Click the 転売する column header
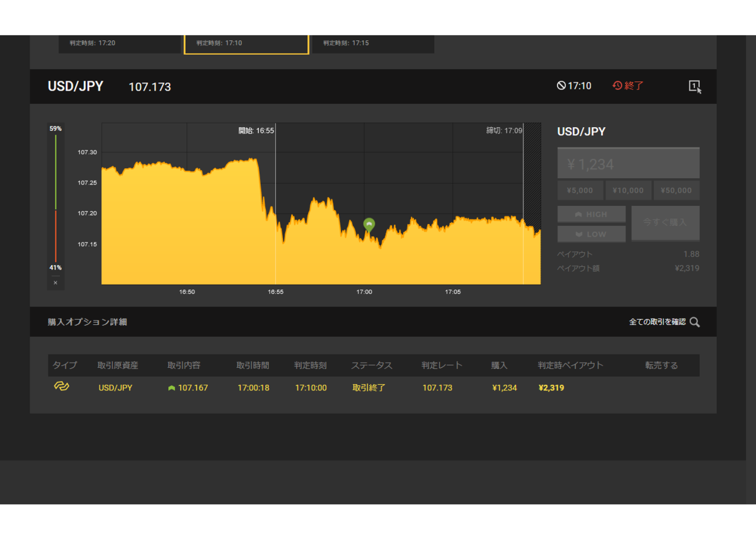The width and height of the screenshot is (756, 539). click(x=661, y=365)
